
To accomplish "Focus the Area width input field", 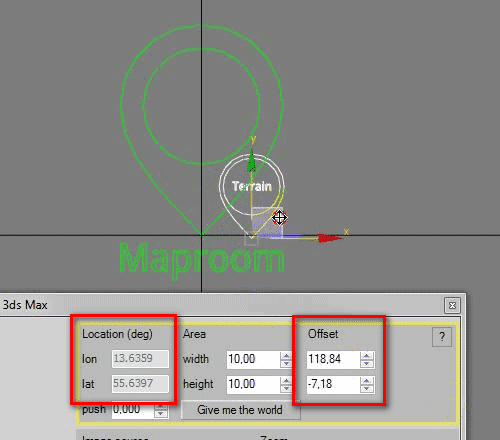I will click(254, 359).
